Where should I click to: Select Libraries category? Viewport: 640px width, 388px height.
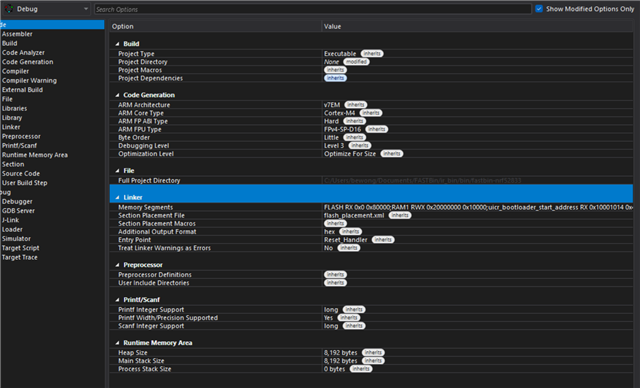pos(15,109)
